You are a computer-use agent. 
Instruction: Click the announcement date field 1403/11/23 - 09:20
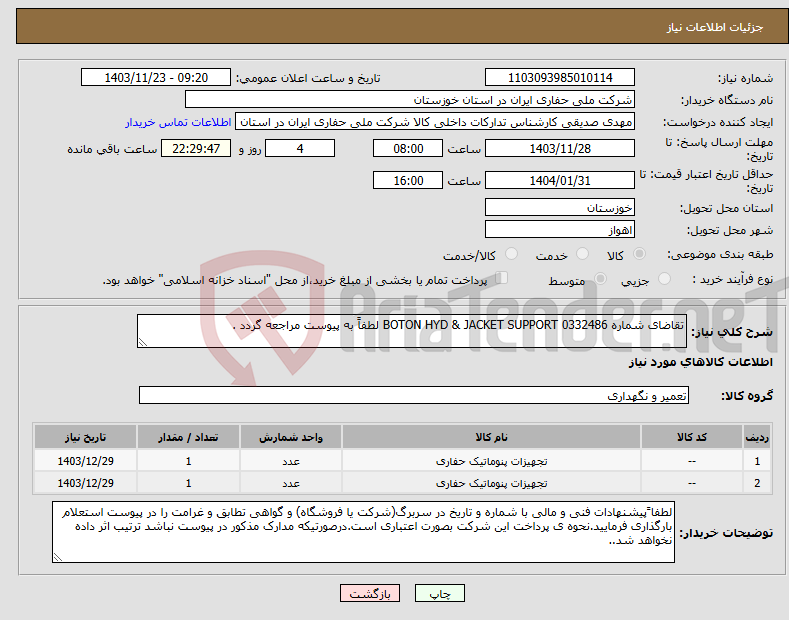tap(156, 78)
